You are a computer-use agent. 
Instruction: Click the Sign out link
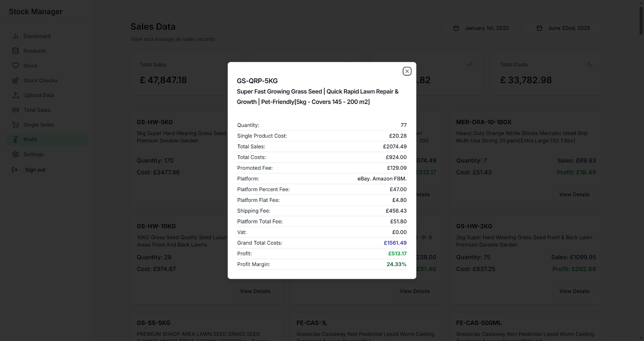35,170
